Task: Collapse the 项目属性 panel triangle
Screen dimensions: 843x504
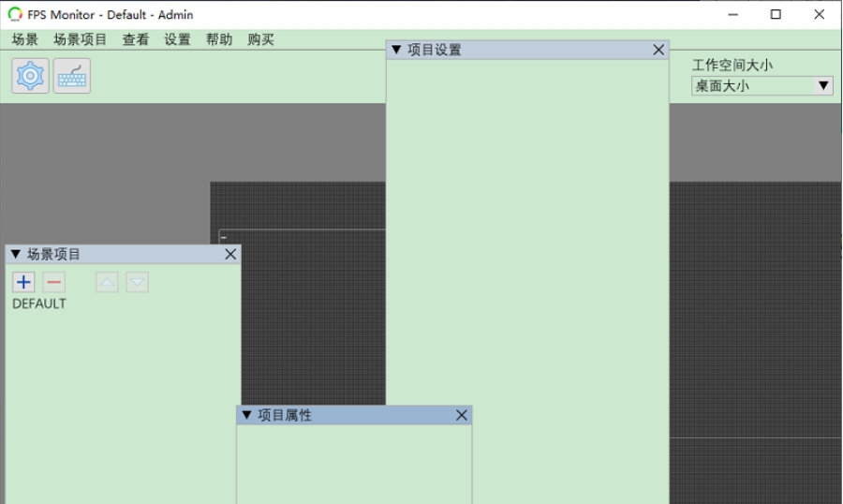Action: 246,415
